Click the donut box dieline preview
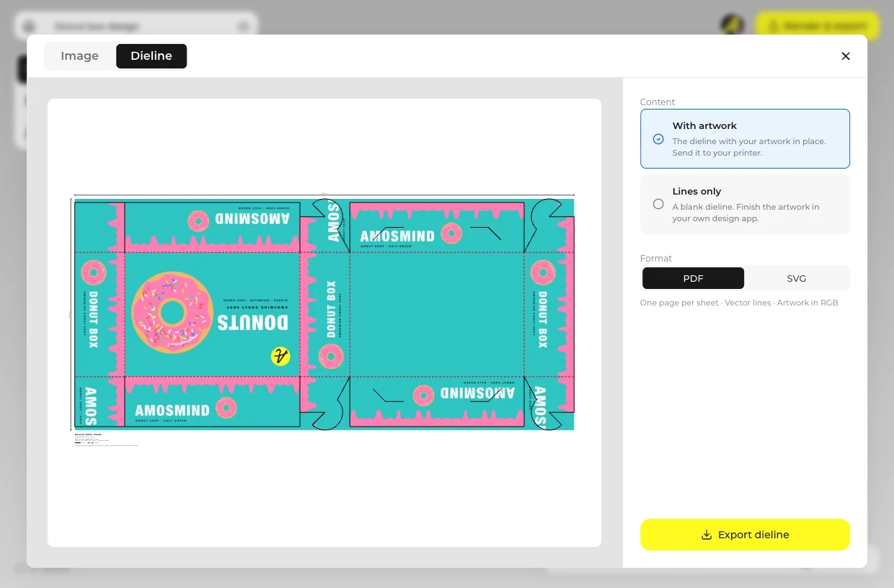 click(324, 323)
